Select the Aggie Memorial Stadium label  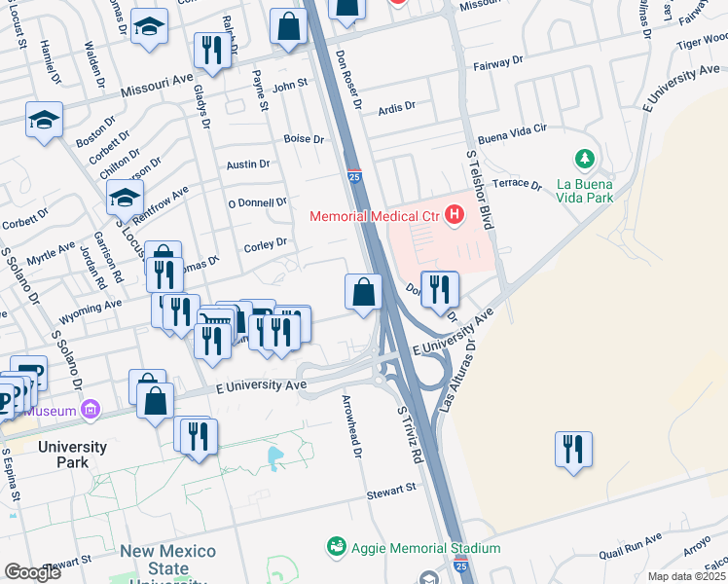pos(425,548)
